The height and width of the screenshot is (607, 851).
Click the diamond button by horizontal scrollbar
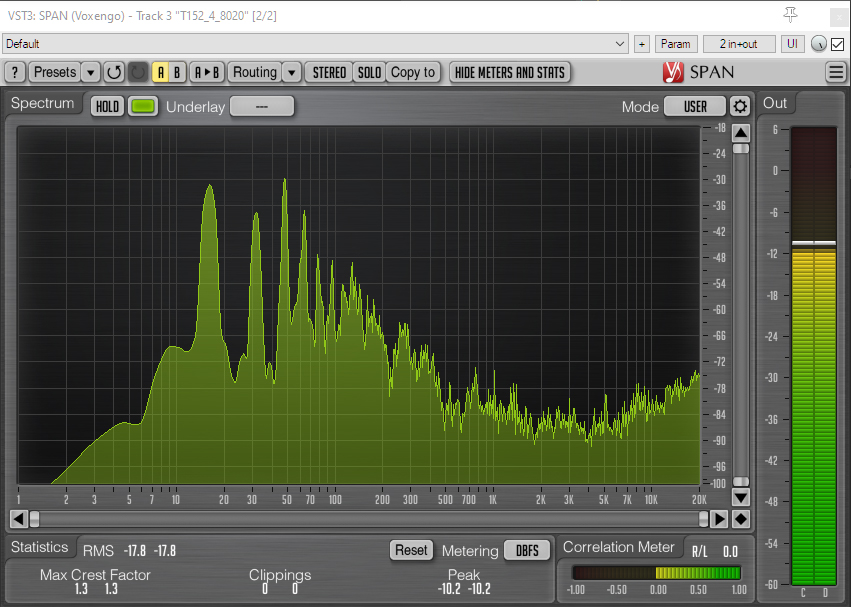(x=740, y=519)
